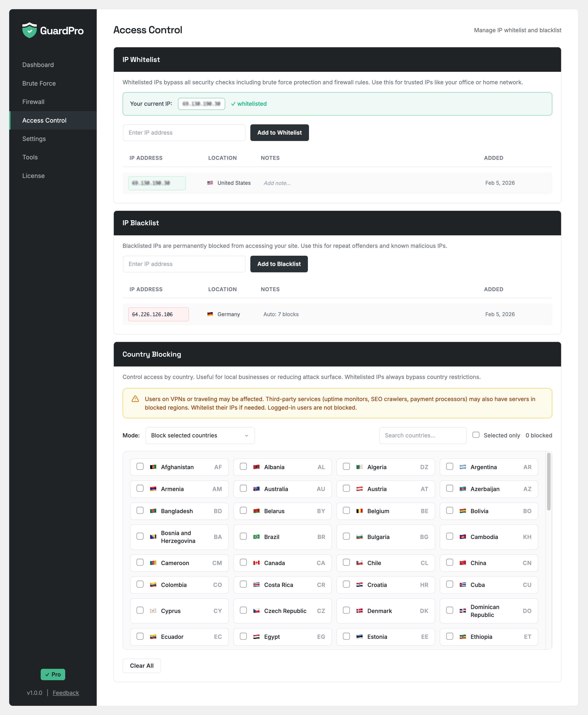Enable the Selected only checkbox
The height and width of the screenshot is (715, 588).
(476, 435)
